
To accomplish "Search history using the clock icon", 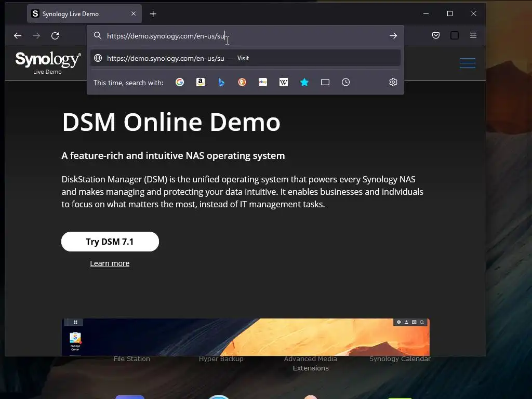I will (345, 82).
